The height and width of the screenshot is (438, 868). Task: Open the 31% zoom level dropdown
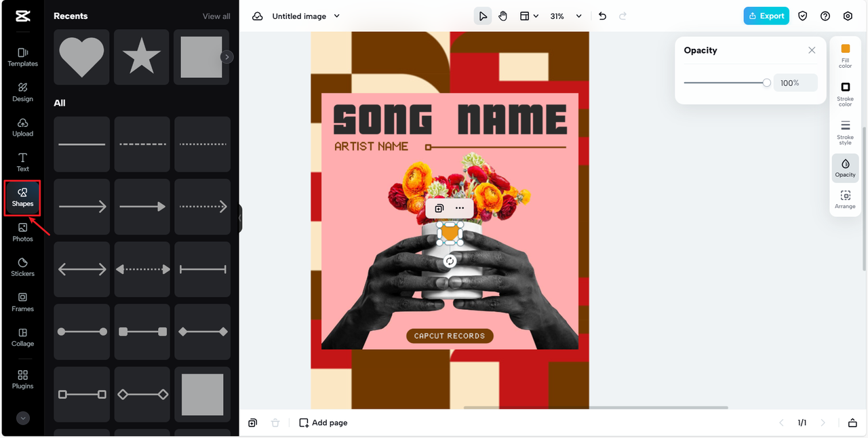[x=566, y=16]
